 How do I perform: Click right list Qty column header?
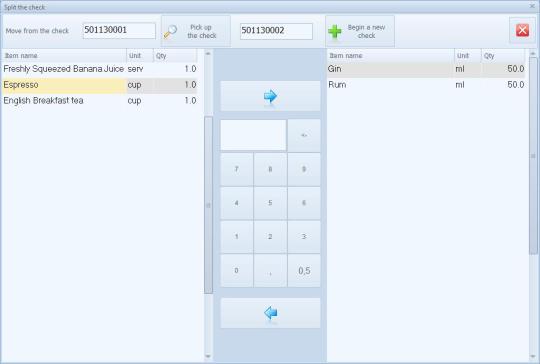coord(503,55)
